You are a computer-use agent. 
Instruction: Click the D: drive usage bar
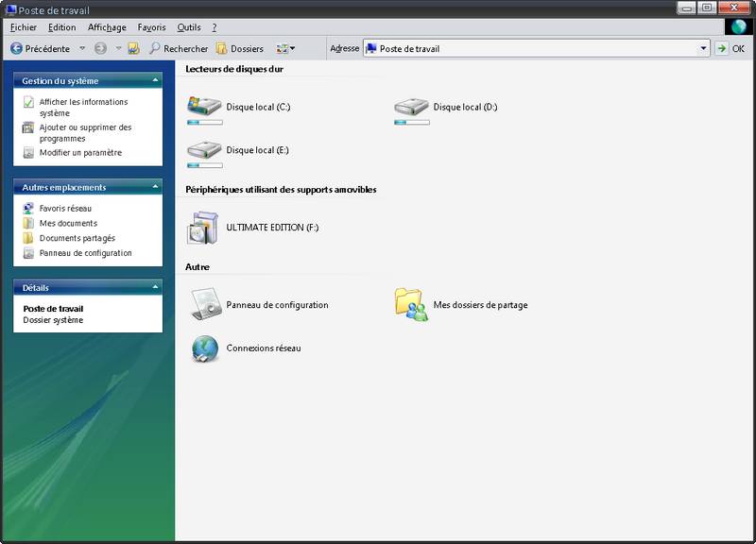click(412, 123)
